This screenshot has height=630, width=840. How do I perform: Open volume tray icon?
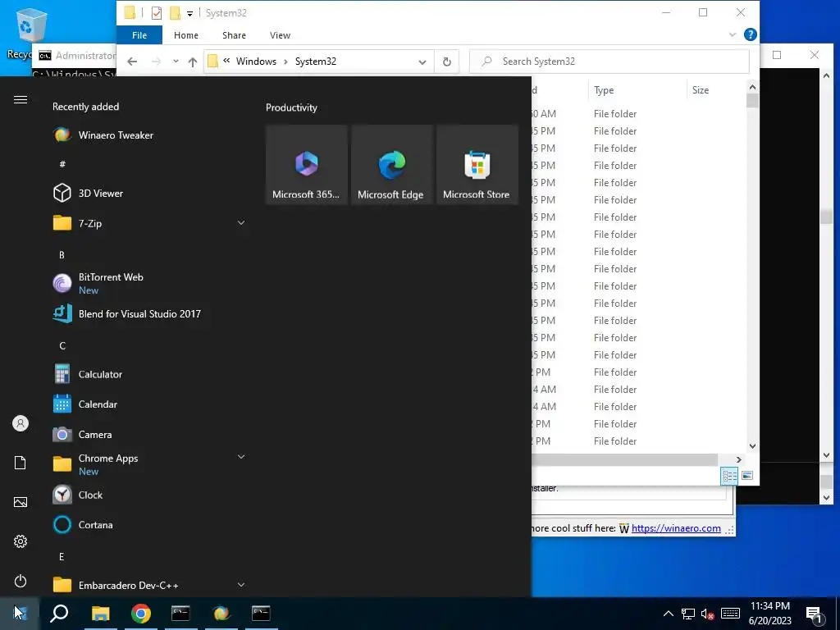click(708, 614)
